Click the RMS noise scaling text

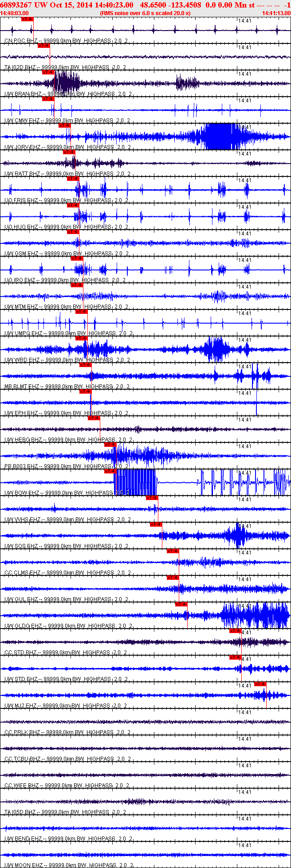click(145, 13)
